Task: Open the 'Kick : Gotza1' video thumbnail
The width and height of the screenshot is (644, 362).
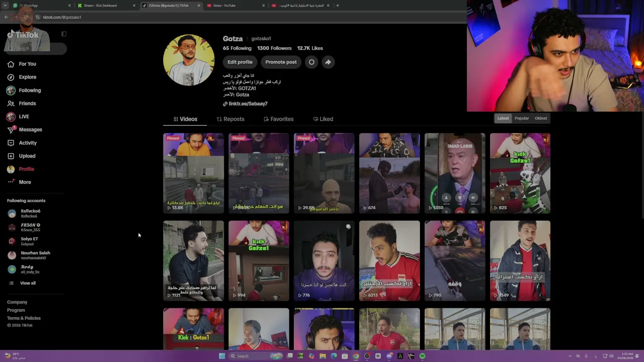Action: [193, 329]
